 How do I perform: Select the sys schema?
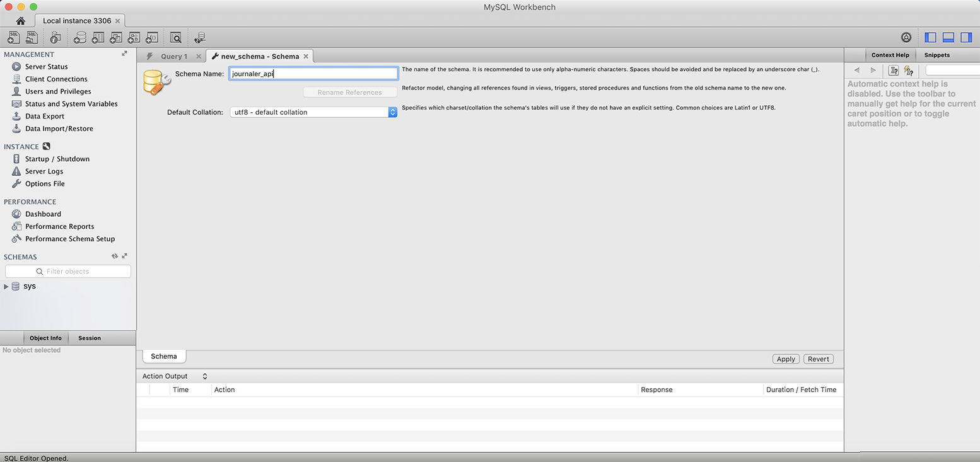29,286
